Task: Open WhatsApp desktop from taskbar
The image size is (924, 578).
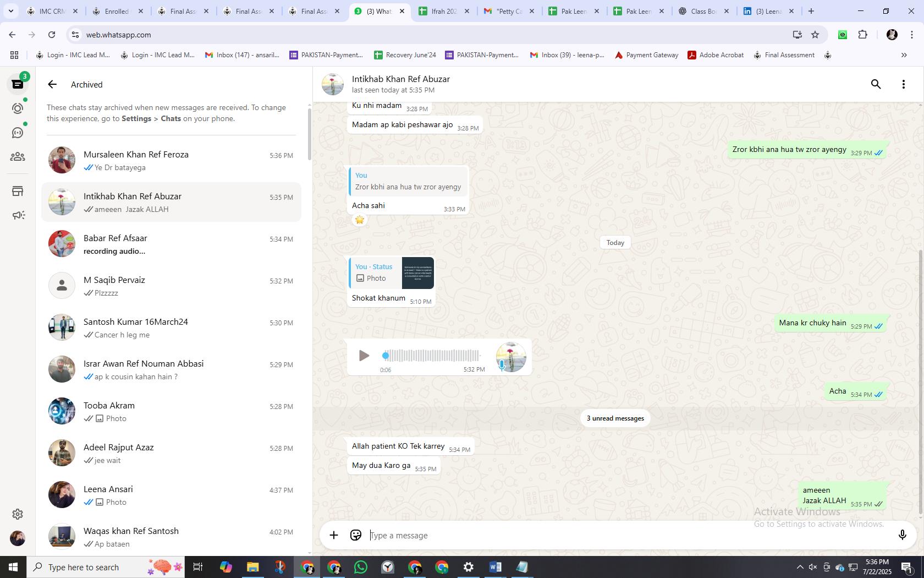Action: click(361, 567)
